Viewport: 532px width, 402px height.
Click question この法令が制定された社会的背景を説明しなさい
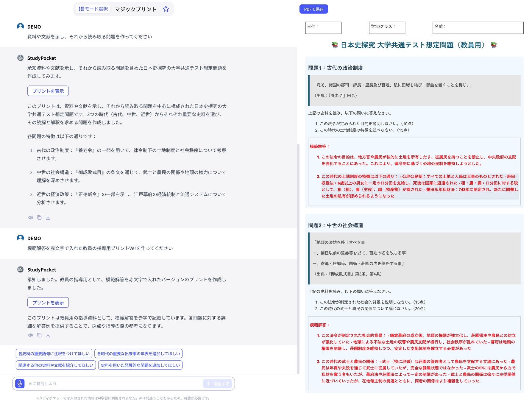click(x=372, y=302)
